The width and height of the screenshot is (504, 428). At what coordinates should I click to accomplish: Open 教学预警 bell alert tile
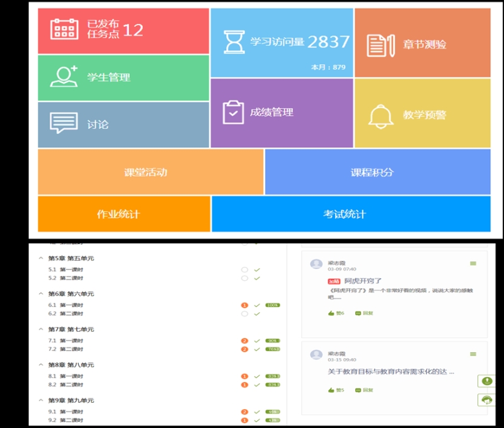(422, 114)
